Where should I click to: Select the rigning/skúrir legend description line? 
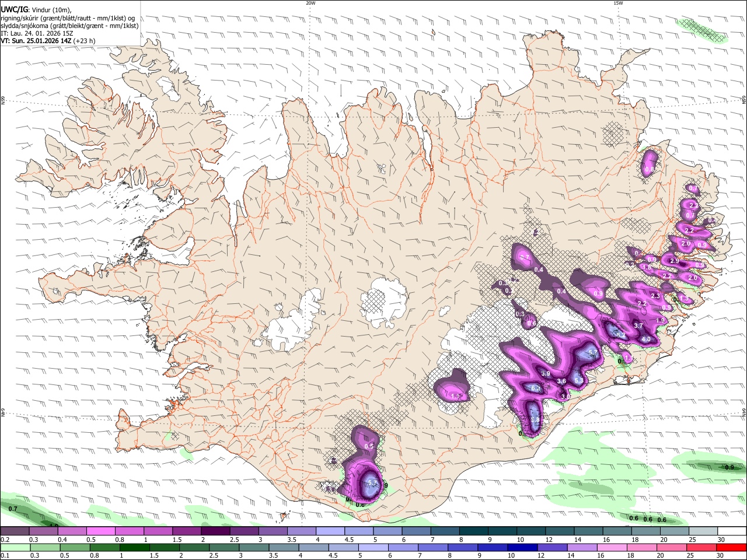[x=68, y=18]
